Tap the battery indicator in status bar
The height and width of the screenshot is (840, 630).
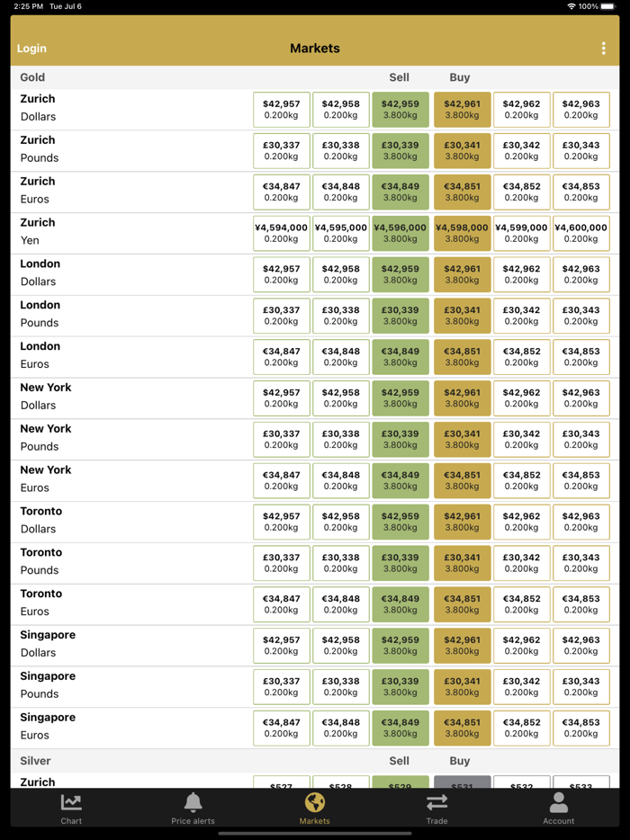pos(608,6)
